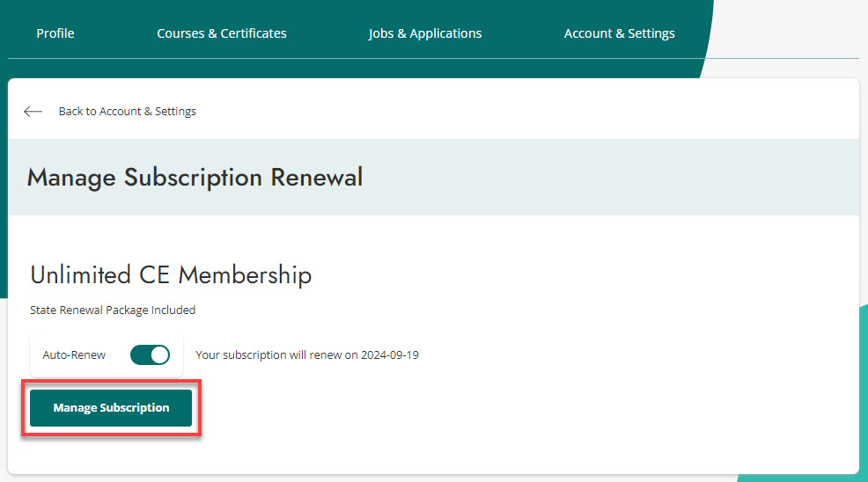868x482 pixels.
Task: Open the Profile tab
Action: coord(55,33)
